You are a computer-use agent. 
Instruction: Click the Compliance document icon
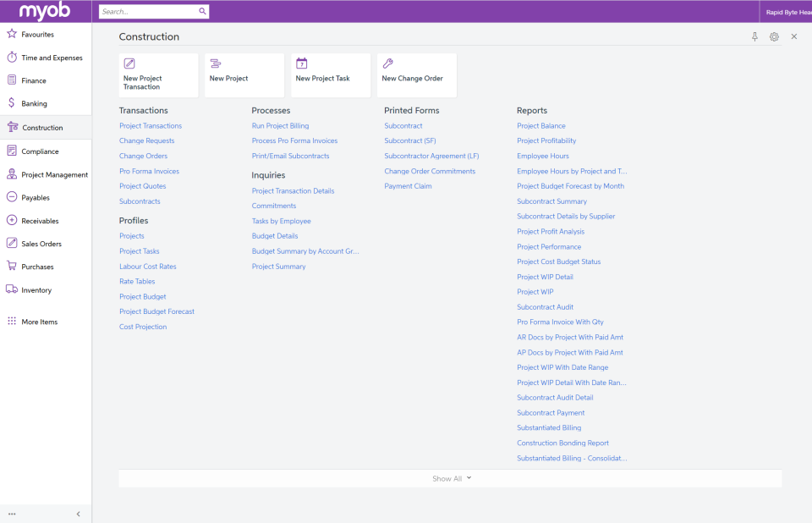point(12,151)
